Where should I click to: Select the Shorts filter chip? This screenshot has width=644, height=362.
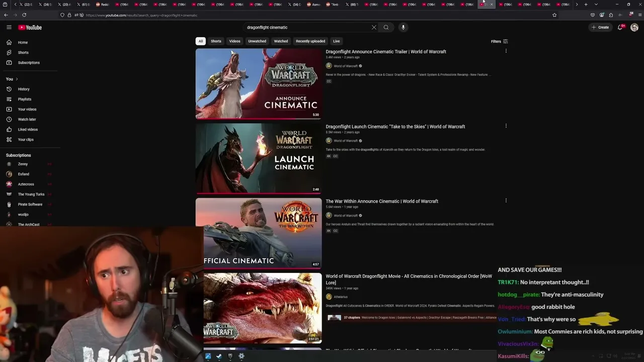pos(216,41)
